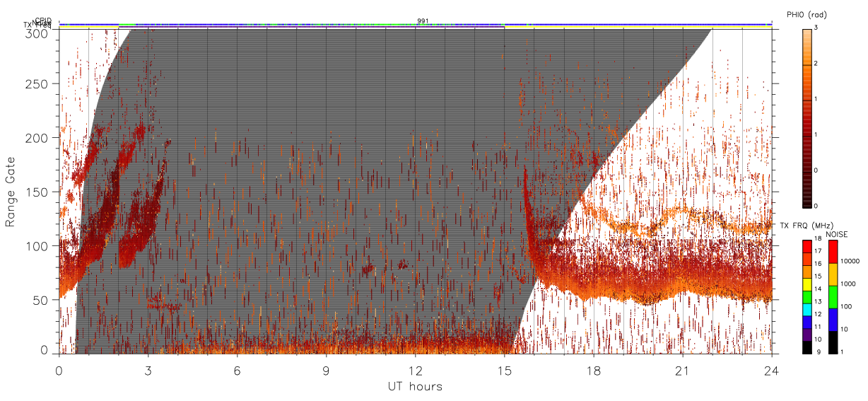Pick the black 9–10 MHz swatch in TX FRQ legend

[x=807, y=346]
